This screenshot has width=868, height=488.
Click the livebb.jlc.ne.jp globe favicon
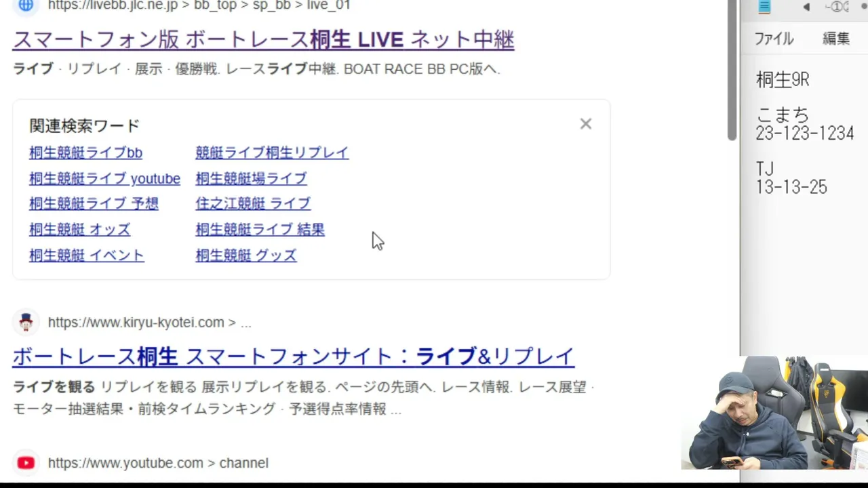tap(26, 5)
